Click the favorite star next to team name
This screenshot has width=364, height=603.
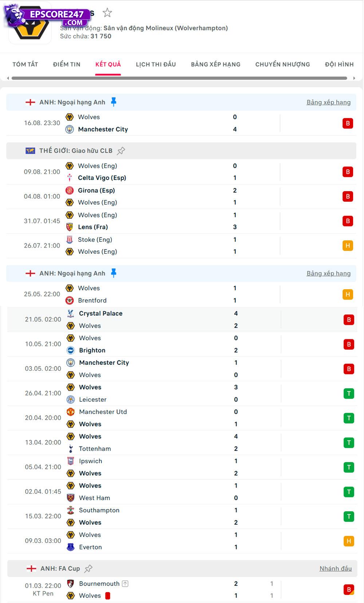pyautogui.click(x=107, y=13)
